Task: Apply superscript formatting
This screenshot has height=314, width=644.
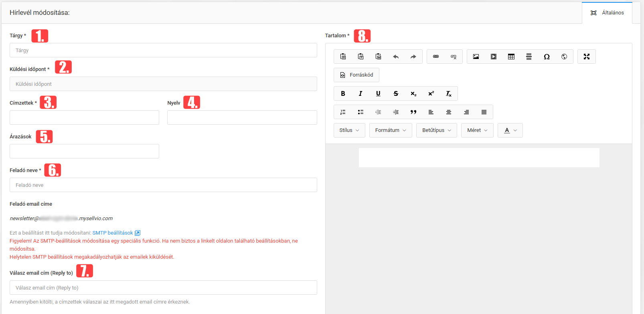Action: [431, 93]
